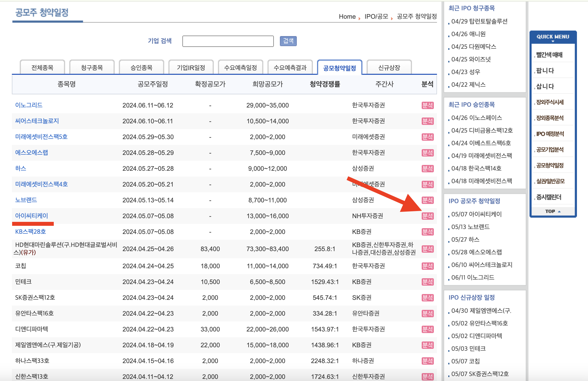Click the 분석 badge in the 코칩 row
This screenshot has width=588, height=381.
427,266
